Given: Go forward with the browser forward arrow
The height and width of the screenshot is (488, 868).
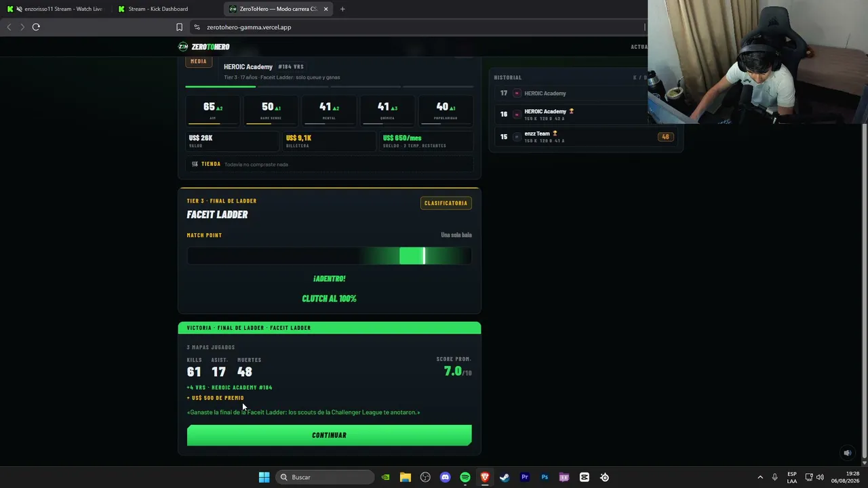Looking at the screenshot, I should 22,27.
